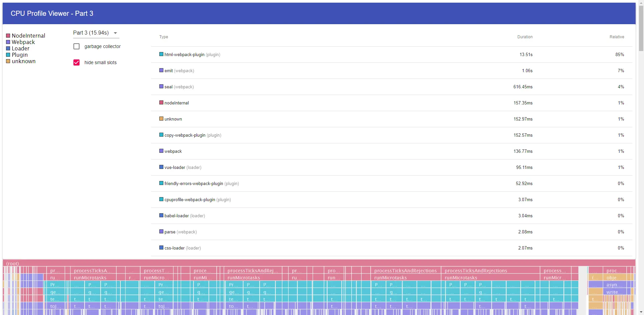Click the copy-webpack-plugin row color icon
The image size is (644, 315).
point(161,135)
